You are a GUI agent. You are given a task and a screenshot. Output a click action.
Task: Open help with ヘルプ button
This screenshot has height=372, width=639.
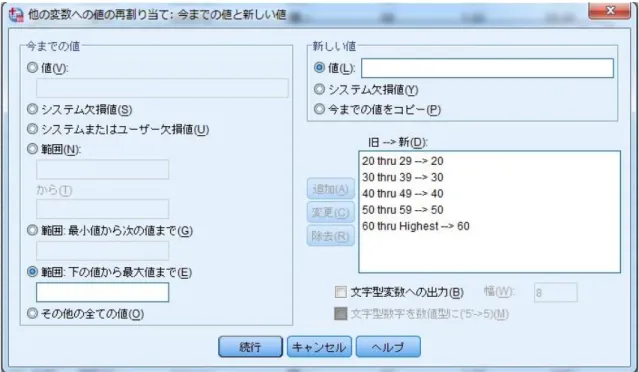(388, 347)
